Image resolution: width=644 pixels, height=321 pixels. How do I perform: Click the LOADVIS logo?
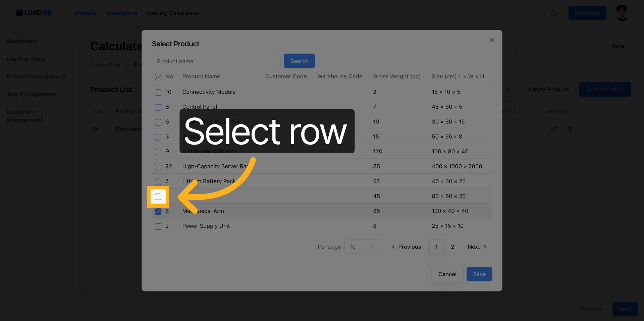34,13
